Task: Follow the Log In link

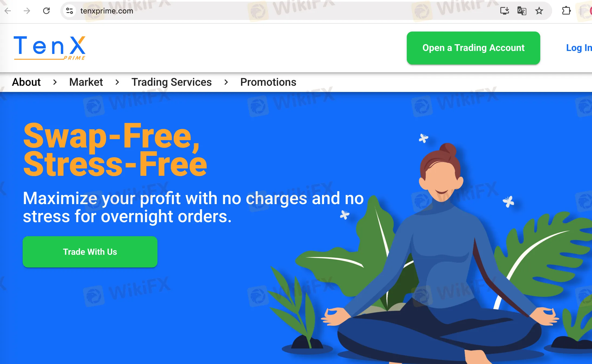Action: pyautogui.click(x=579, y=48)
